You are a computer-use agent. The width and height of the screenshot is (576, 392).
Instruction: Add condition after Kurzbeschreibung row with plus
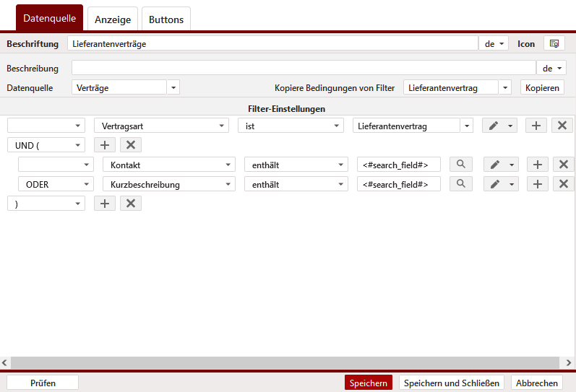pyautogui.click(x=538, y=184)
